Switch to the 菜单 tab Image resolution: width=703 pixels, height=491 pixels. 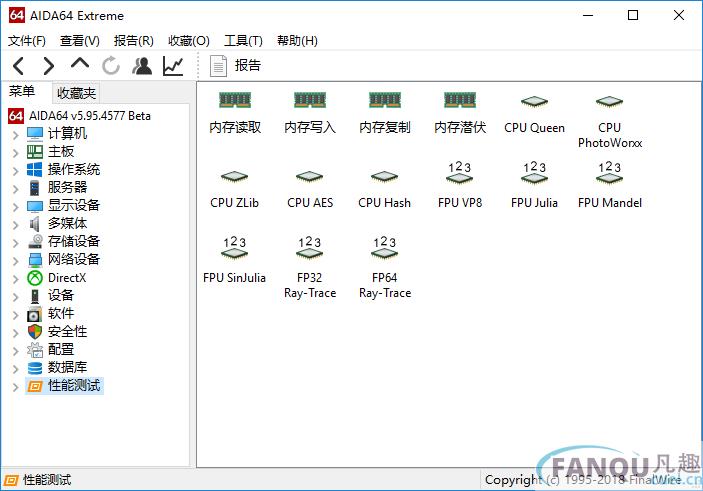click(x=22, y=91)
